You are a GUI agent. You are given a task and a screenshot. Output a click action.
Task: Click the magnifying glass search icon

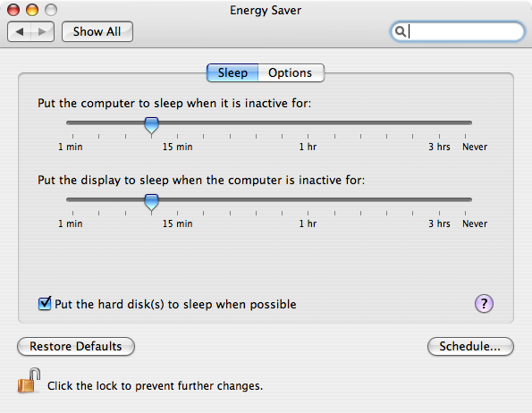pyautogui.click(x=401, y=31)
